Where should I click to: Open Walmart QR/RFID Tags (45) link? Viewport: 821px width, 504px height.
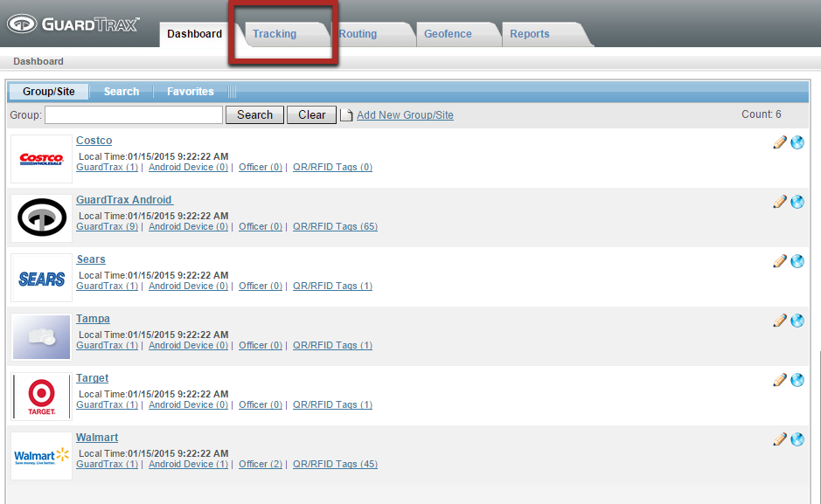335,465
